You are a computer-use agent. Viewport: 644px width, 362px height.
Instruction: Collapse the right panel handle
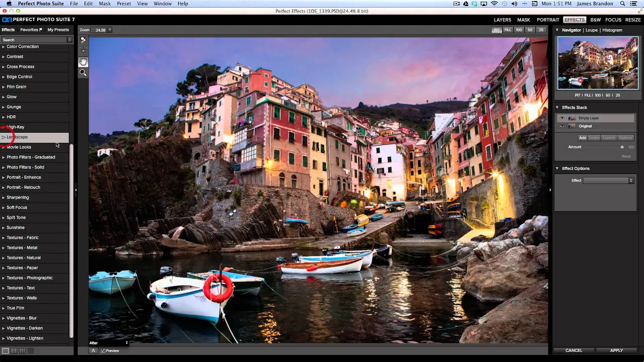point(550,190)
